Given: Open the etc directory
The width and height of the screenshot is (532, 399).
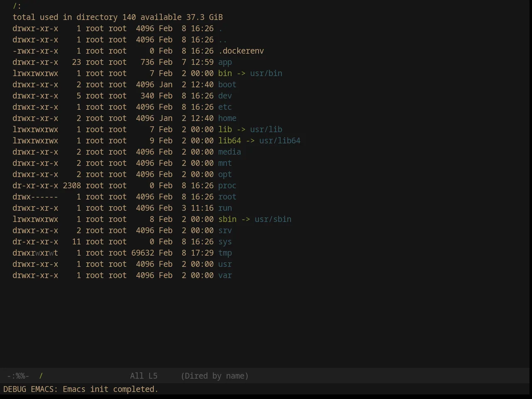Looking at the screenshot, I should (x=225, y=107).
